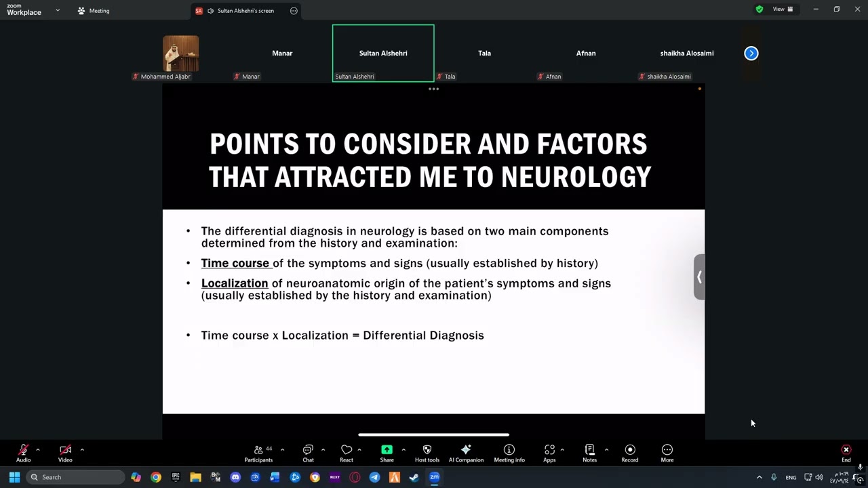Screen dimensions: 868x488
Task: Expand the React options arrow
Action: [359, 449]
